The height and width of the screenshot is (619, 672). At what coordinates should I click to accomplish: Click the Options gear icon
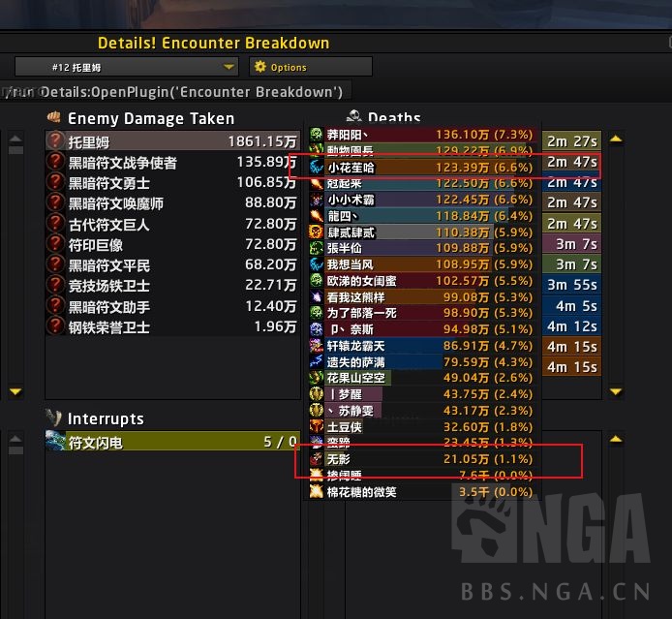(x=260, y=67)
